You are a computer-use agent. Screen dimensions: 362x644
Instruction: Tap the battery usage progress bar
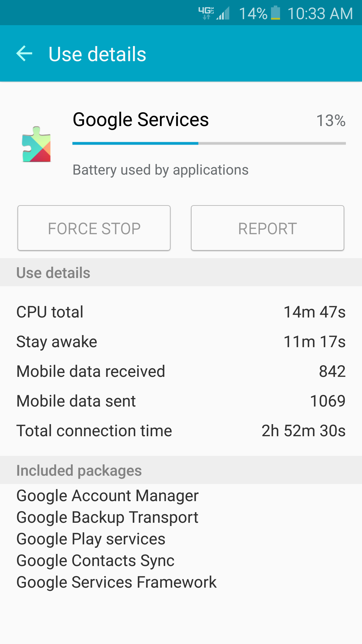209,143
